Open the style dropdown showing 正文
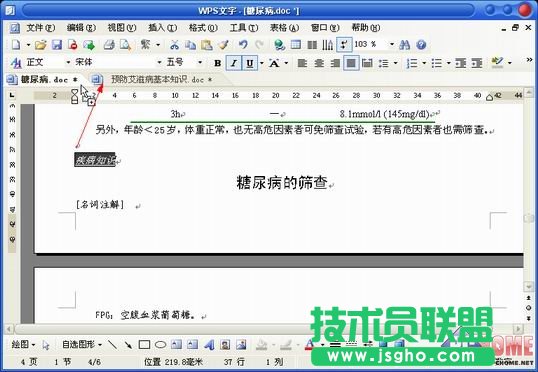This screenshot has height=372, width=538. (x=68, y=62)
